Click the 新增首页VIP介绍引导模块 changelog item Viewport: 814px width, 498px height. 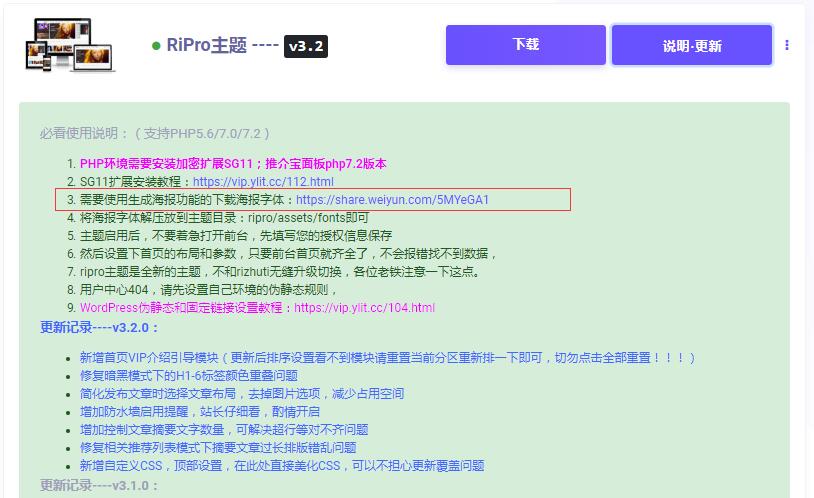coord(387,358)
